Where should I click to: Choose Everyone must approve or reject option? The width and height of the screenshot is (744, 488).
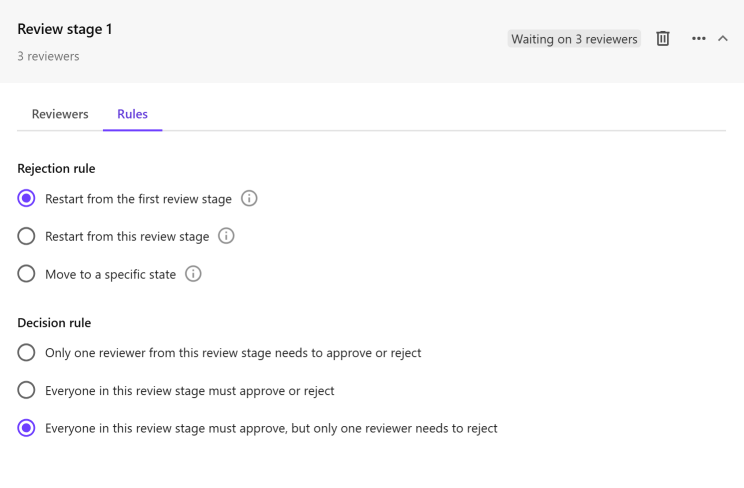click(26, 390)
